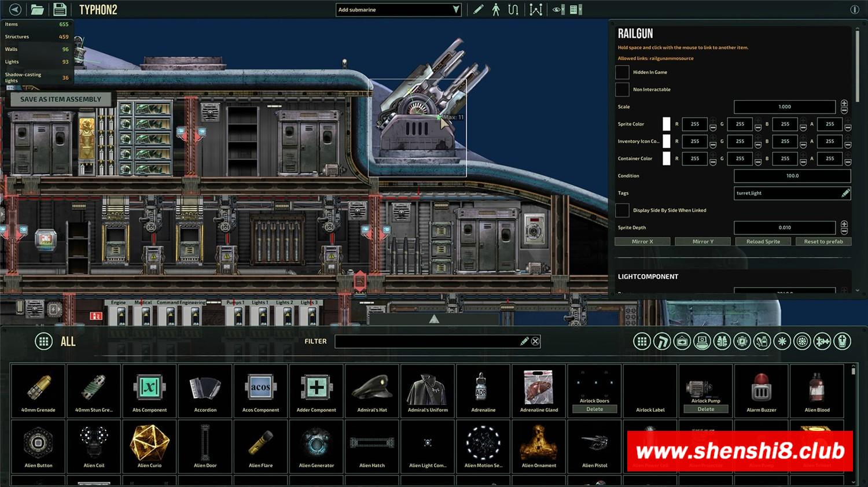
Task: Select the decorative picture-frame category icon
Action: [682, 342]
